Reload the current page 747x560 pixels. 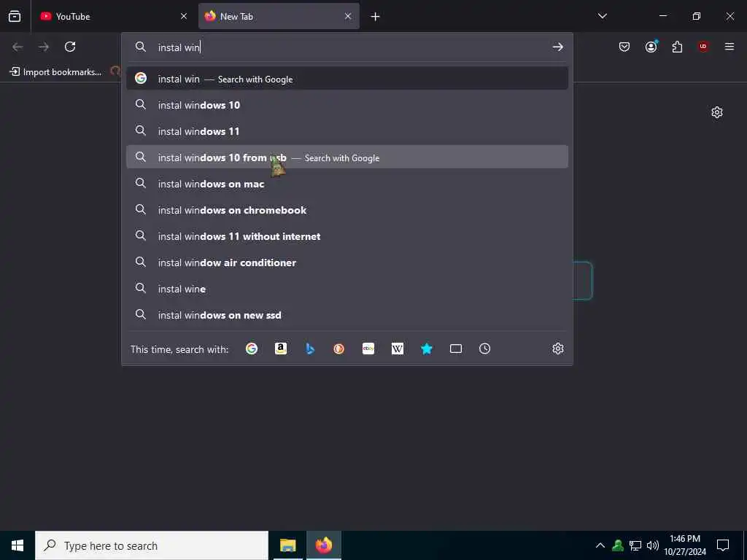70,47
